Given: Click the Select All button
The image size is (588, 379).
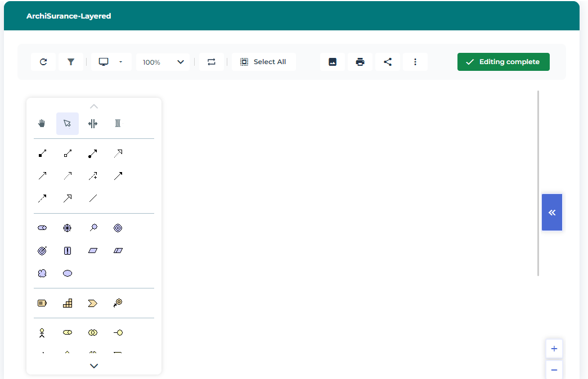Looking at the screenshot, I should 263,62.
